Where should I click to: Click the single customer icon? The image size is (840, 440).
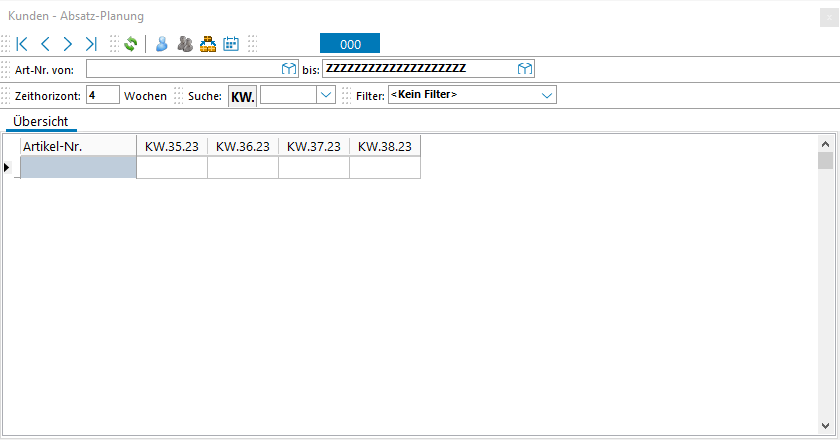point(161,44)
